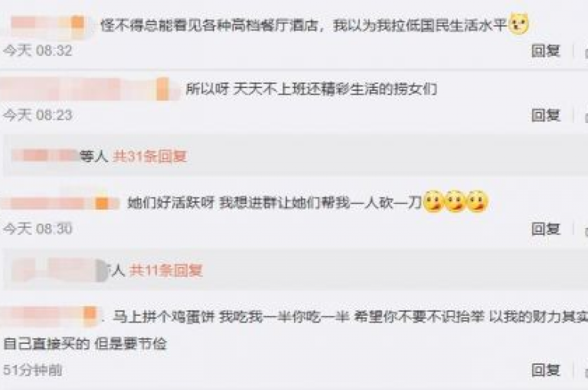Expand the 共31条回复 thread
Image resolution: width=588 pixels, height=390 pixels.
(150, 156)
